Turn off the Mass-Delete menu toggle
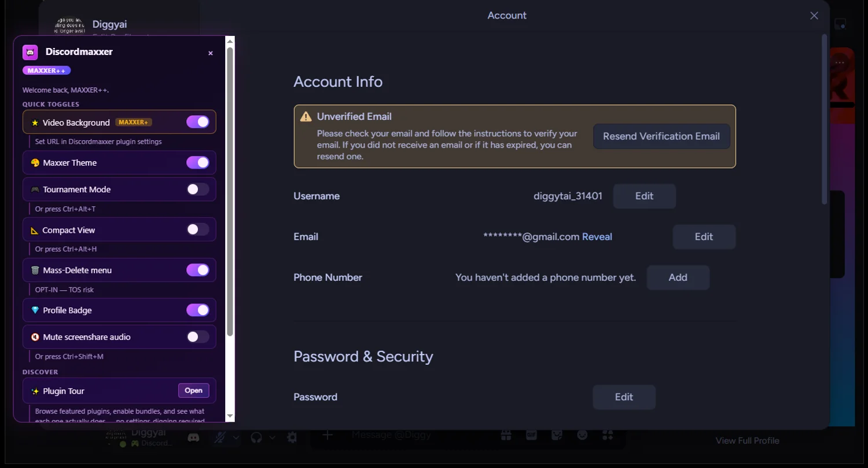 [x=198, y=270]
